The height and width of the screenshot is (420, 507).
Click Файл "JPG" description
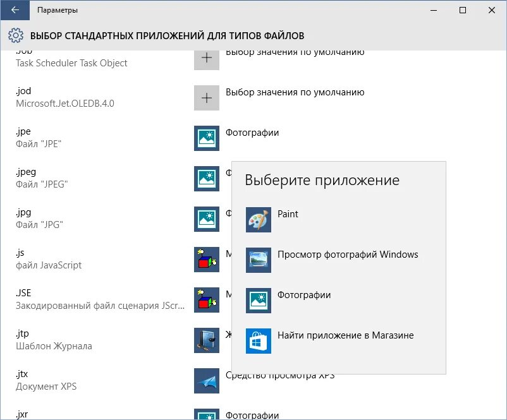coord(39,225)
